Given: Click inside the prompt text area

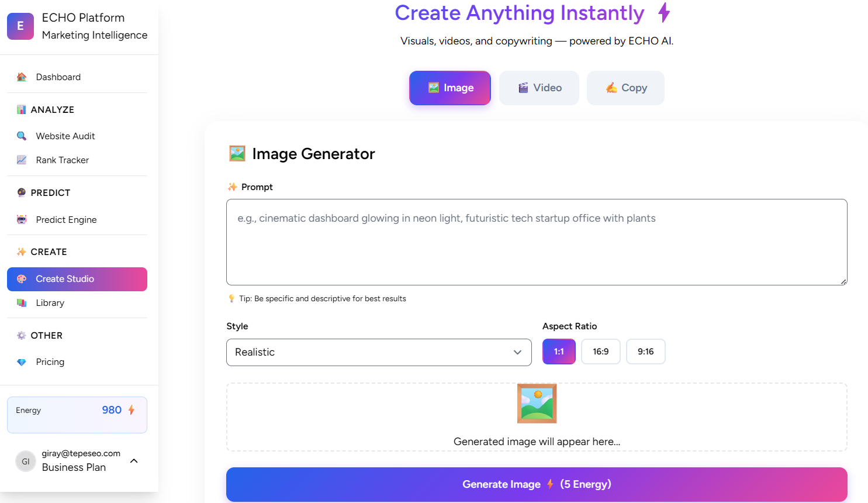Looking at the screenshot, I should [x=537, y=242].
